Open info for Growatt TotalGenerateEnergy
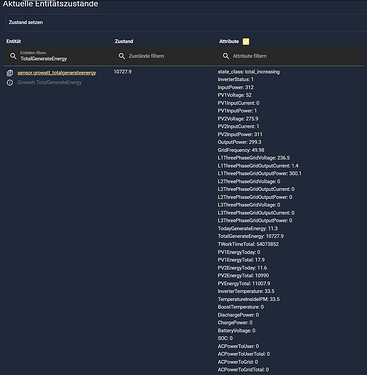 tap(10, 82)
